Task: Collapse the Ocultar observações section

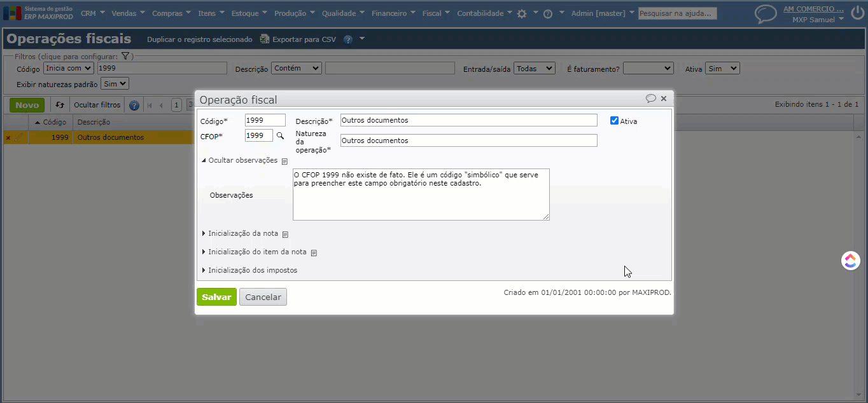Action: click(240, 160)
